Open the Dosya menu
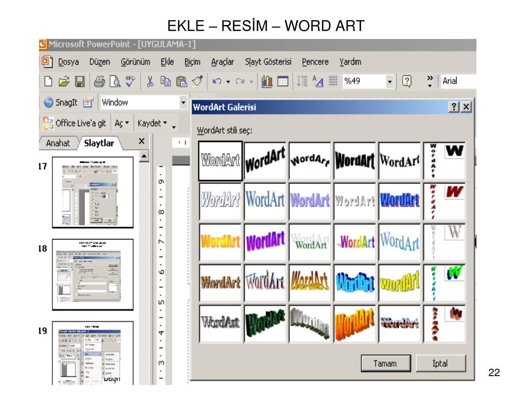Image resolution: width=532 pixels, height=399 pixels. (x=69, y=62)
